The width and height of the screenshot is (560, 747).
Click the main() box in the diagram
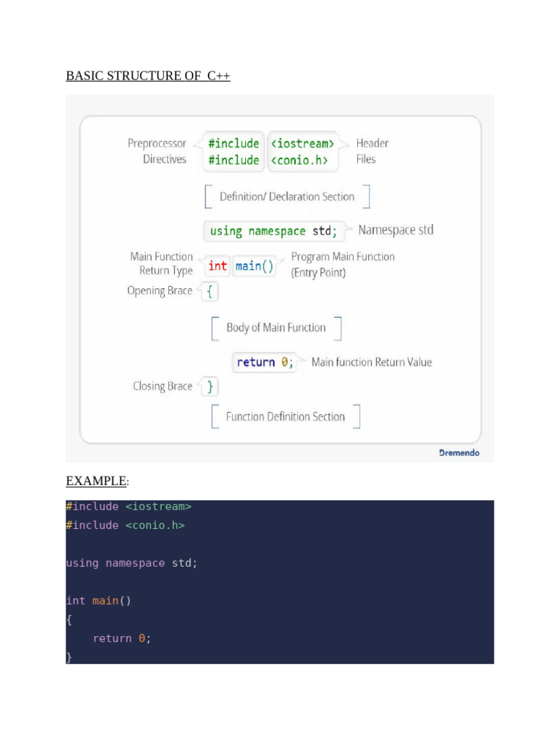[254, 266]
